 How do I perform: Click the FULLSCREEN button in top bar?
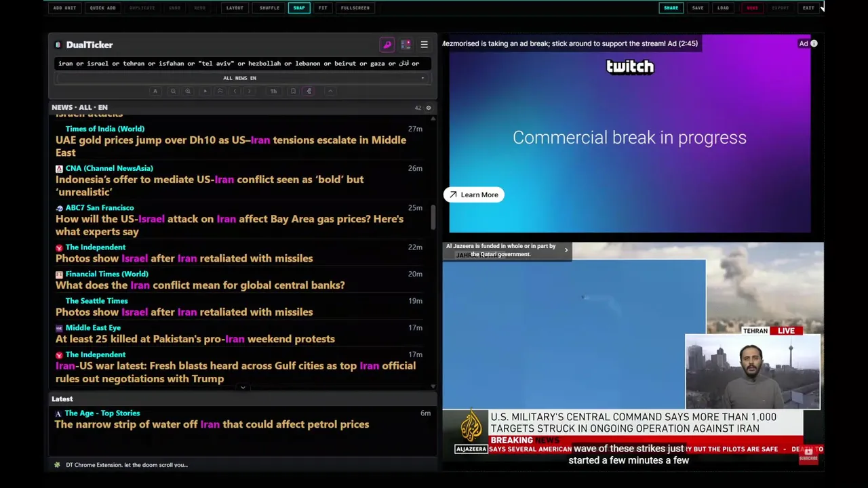click(355, 8)
